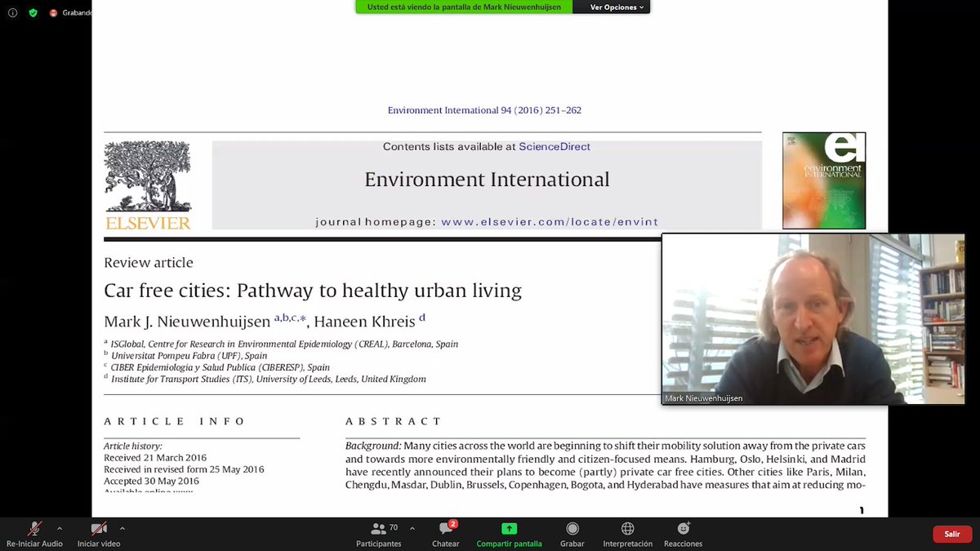The width and height of the screenshot is (980, 551).
Task: Open the Chatear chat icon
Action: [446, 529]
